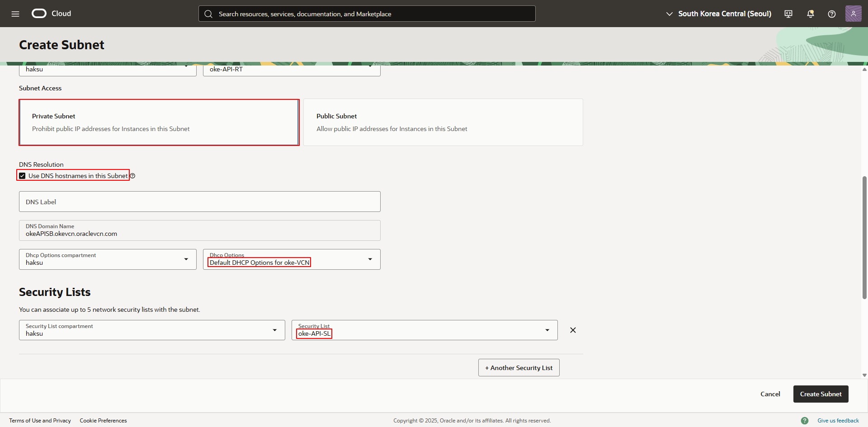Screen dimensions: 868x427
Task: Click the Create Subnet button
Action: 821,394
